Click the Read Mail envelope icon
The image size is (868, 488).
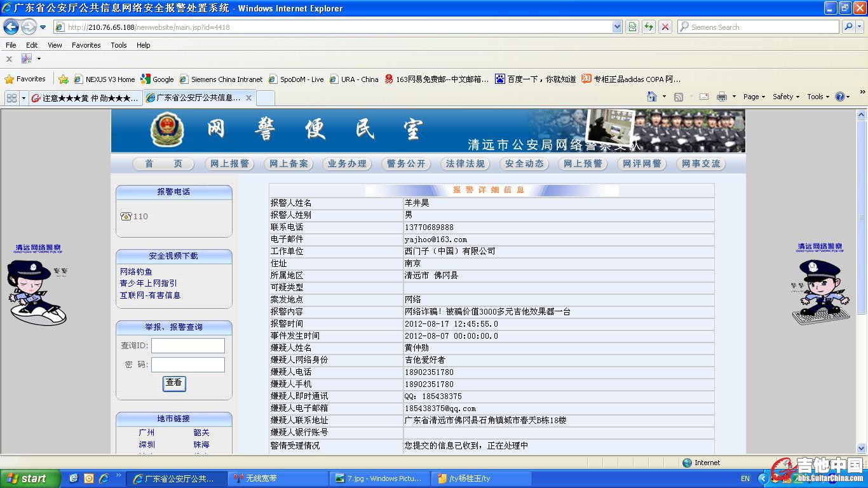tap(703, 97)
